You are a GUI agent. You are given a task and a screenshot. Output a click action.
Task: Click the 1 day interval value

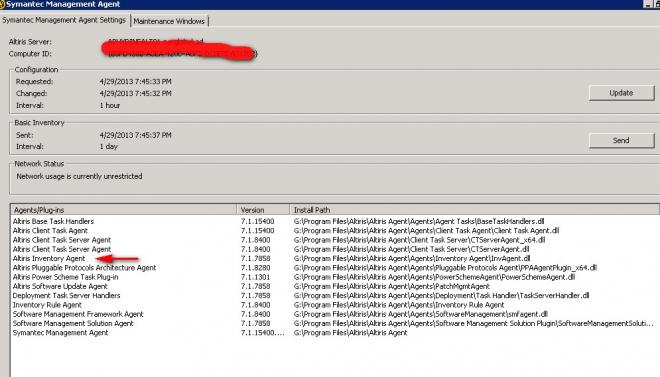(x=109, y=146)
